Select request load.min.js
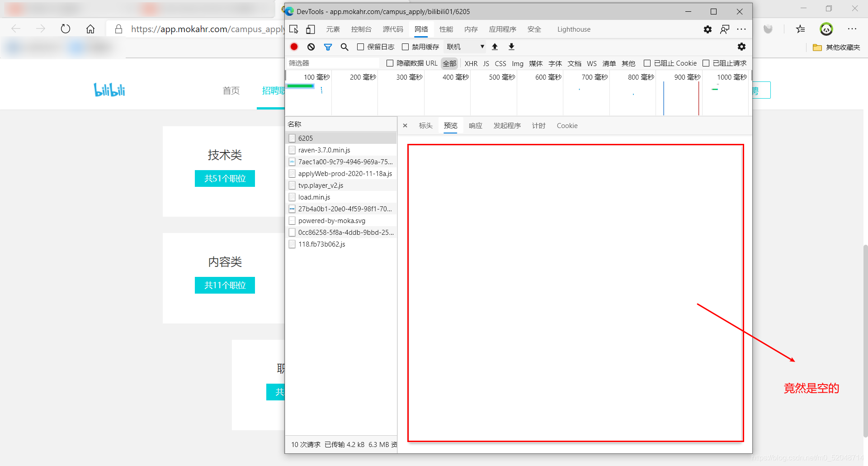868x466 pixels. 341,197
